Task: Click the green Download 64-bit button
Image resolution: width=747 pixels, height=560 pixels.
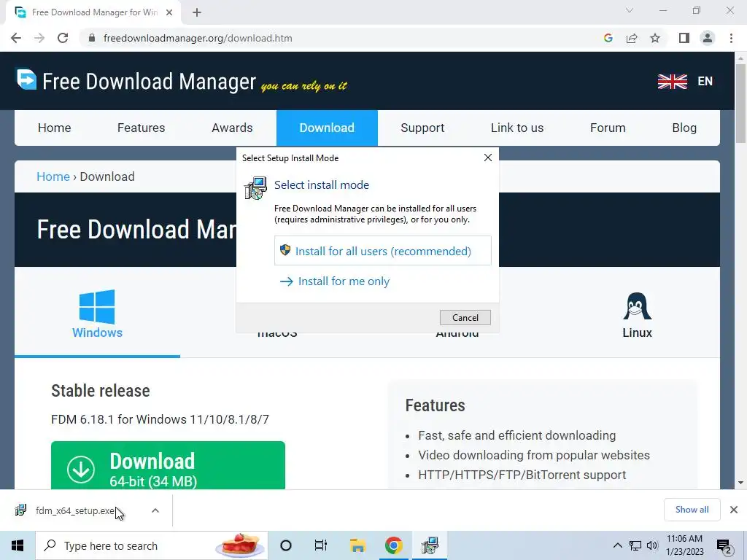Action: click(x=169, y=465)
